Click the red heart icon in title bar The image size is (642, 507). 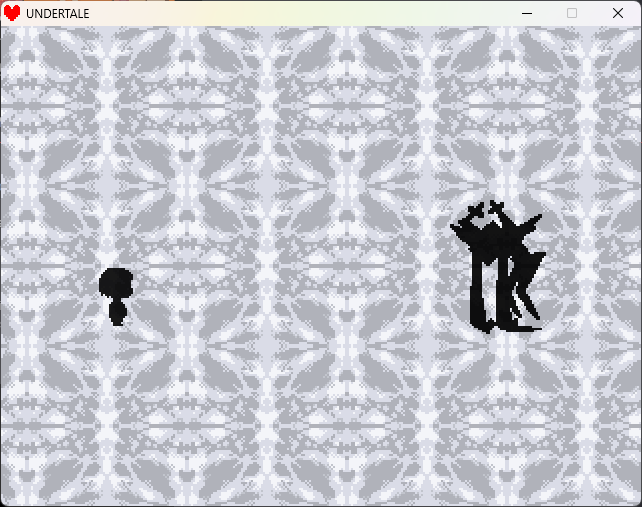coord(12,13)
